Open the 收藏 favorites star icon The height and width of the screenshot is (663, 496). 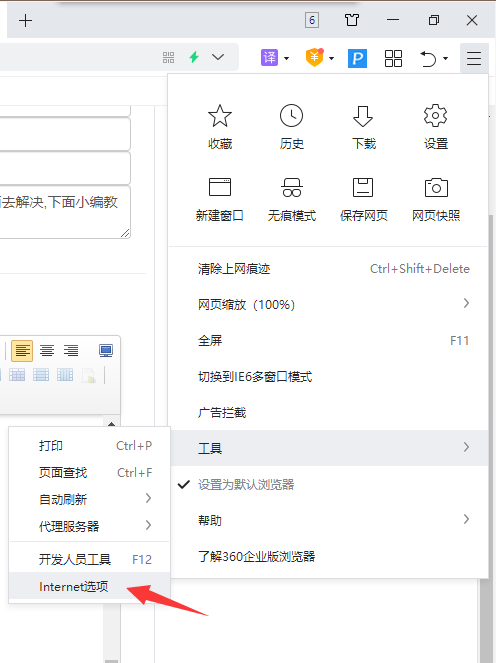220,116
